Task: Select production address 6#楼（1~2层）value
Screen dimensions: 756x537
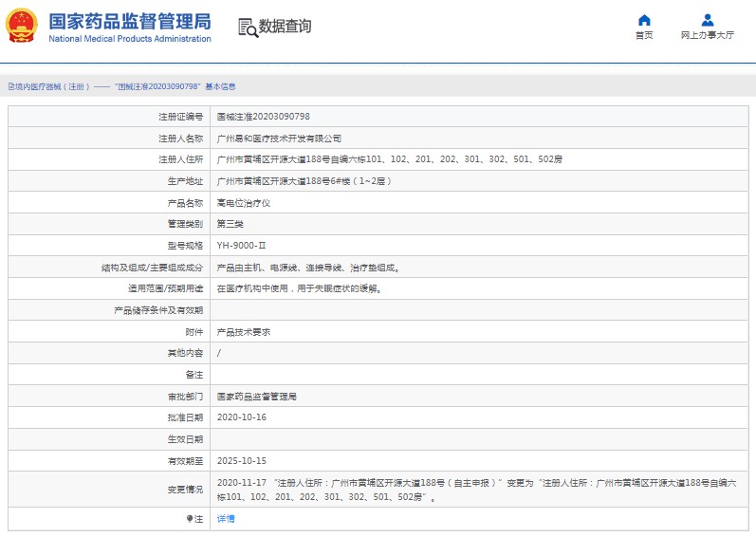Action: point(304,181)
